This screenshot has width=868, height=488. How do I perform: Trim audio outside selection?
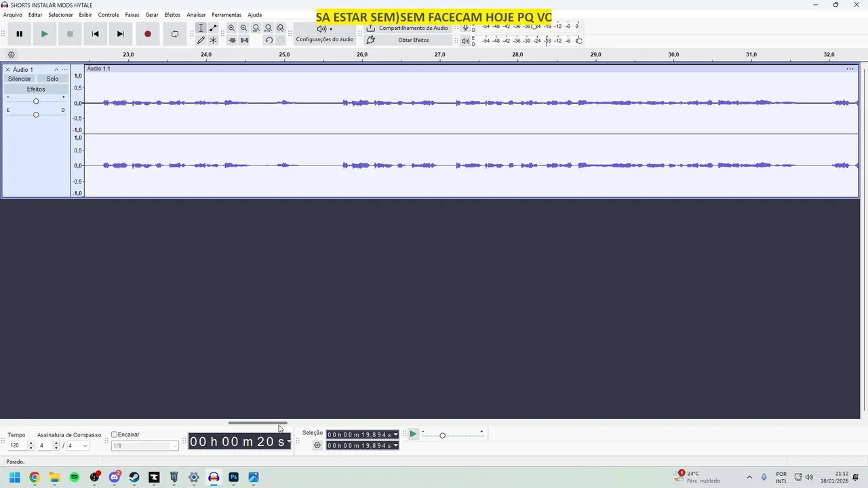(232, 40)
